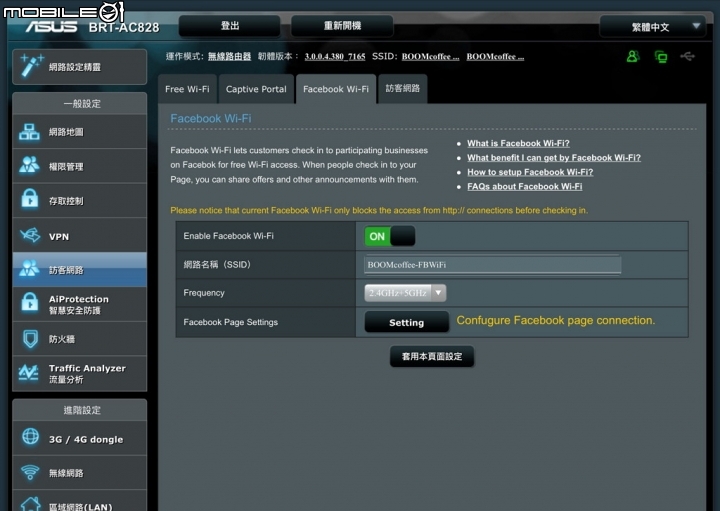
Task: Open 'How to setup Facebook Wi-Fi?' link
Action: click(530, 172)
